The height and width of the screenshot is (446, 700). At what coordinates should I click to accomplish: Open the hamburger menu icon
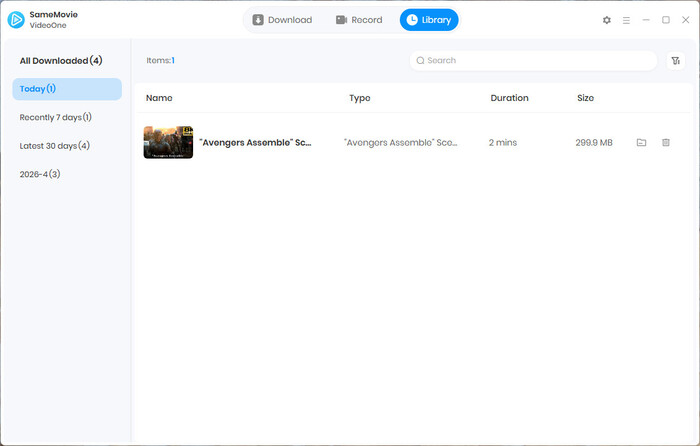(x=626, y=20)
